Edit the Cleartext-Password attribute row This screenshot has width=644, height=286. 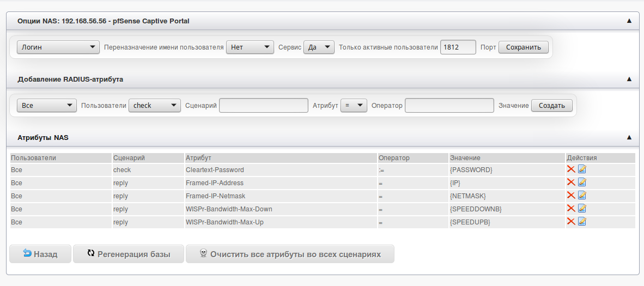[x=582, y=169]
